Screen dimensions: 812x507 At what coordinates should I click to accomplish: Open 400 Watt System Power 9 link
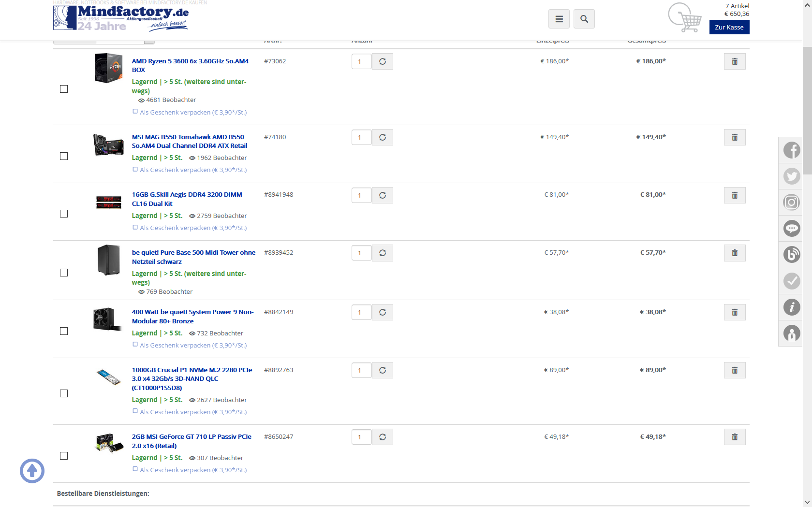coord(192,317)
